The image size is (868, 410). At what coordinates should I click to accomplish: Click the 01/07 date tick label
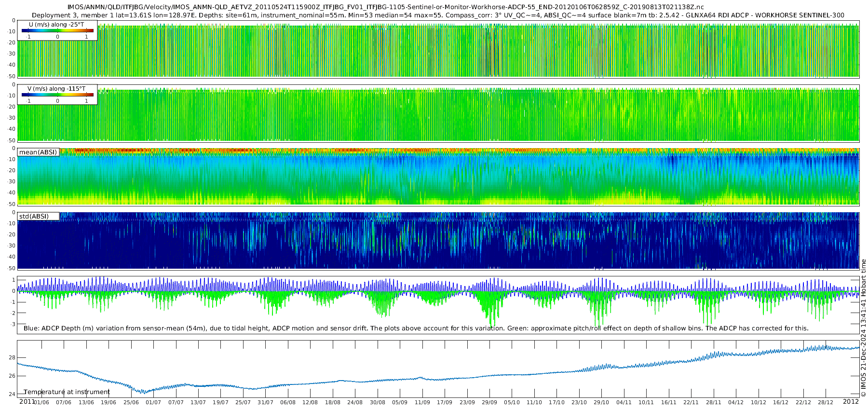[153, 402]
